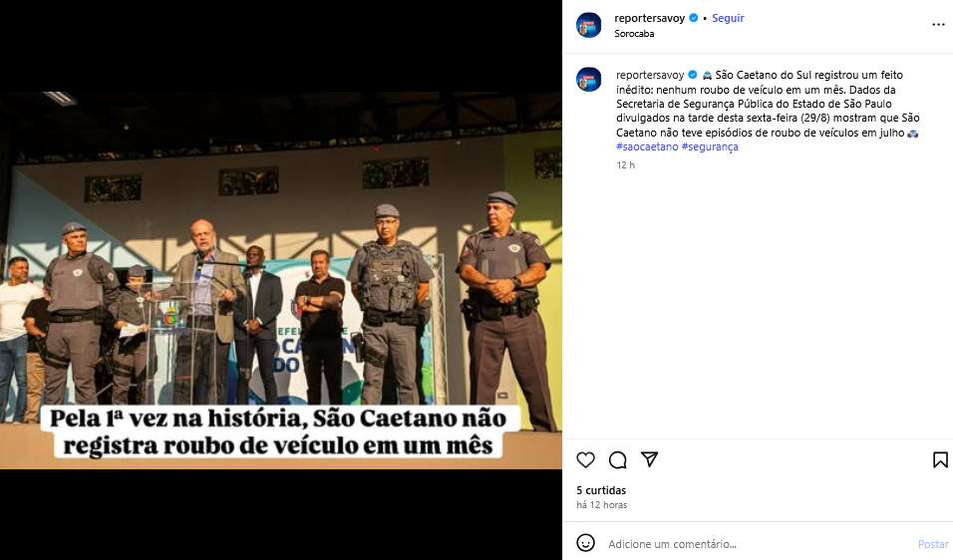The width and height of the screenshot is (953, 560).
Task: Share post via the paper plane icon
Action: pyautogui.click(x=650, y=459)
